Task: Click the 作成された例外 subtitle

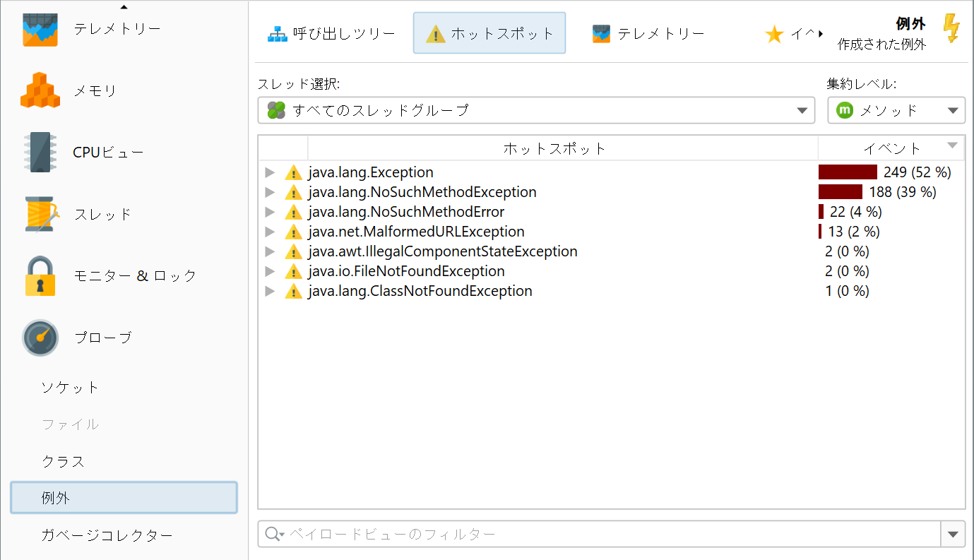Action: [x=881, y=44]
